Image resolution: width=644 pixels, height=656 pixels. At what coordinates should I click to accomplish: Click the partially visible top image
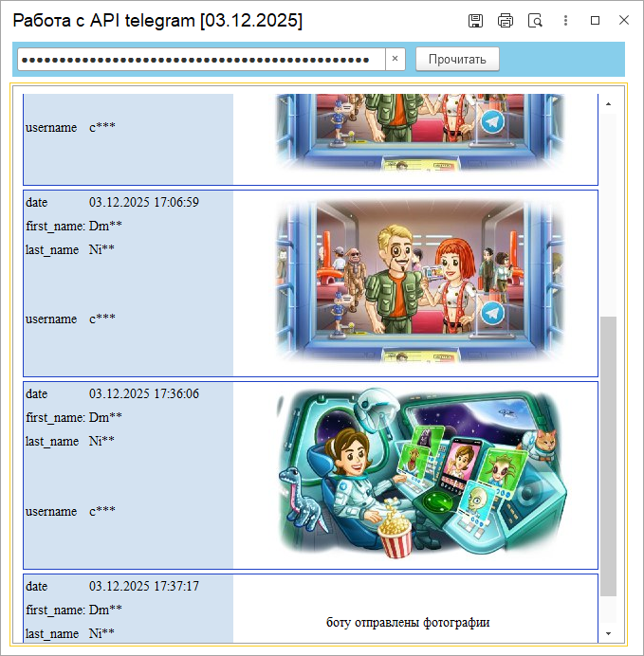coord(420,133)
